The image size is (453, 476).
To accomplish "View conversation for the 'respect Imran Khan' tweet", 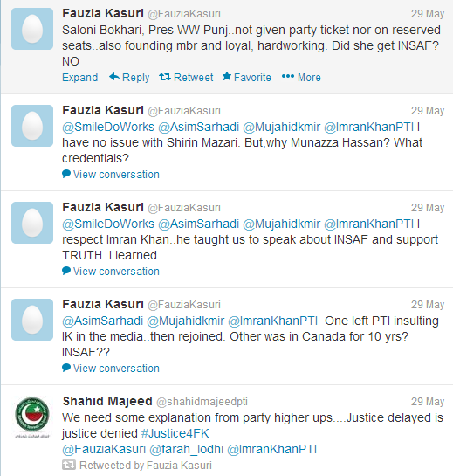I will click(116, 272).
